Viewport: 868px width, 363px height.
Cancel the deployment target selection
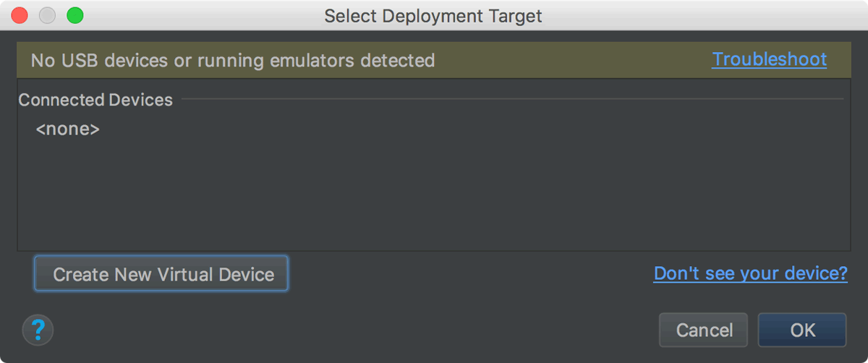(x=704, y=330)
